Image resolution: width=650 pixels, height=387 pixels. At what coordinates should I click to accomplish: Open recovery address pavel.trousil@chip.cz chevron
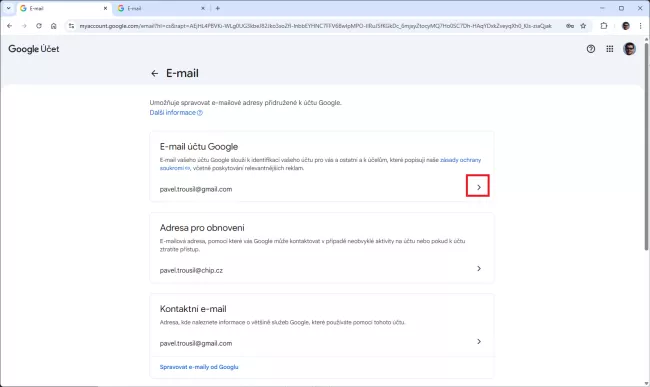(479, 268)
